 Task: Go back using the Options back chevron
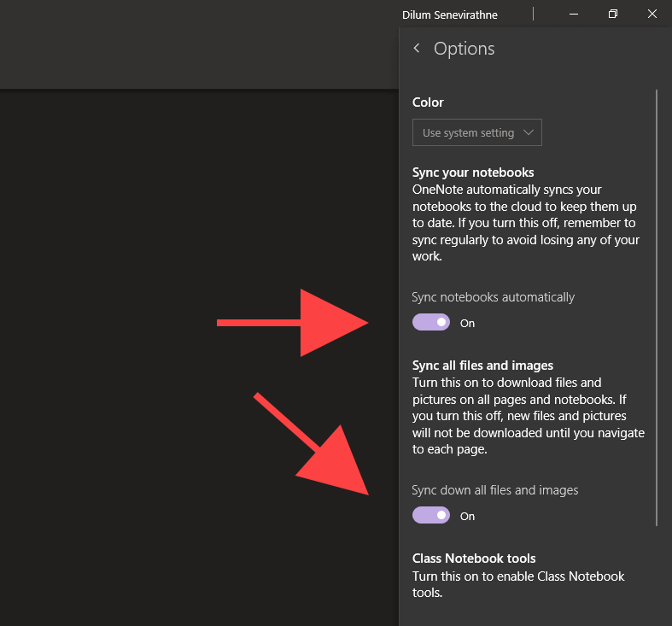click(417, 49)
